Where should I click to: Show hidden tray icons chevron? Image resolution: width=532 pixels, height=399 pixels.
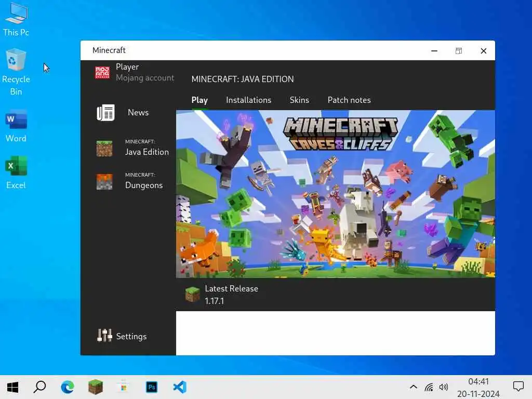[413, 387]
